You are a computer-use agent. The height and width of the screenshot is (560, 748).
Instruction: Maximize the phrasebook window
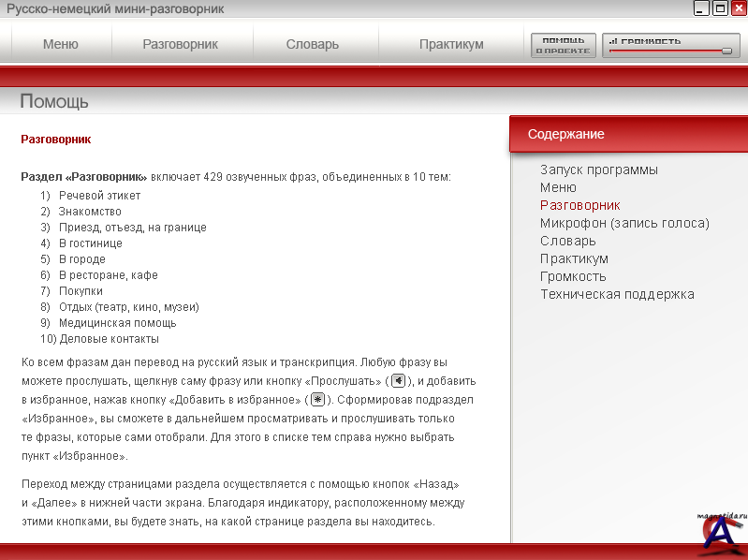pos(720,8)
